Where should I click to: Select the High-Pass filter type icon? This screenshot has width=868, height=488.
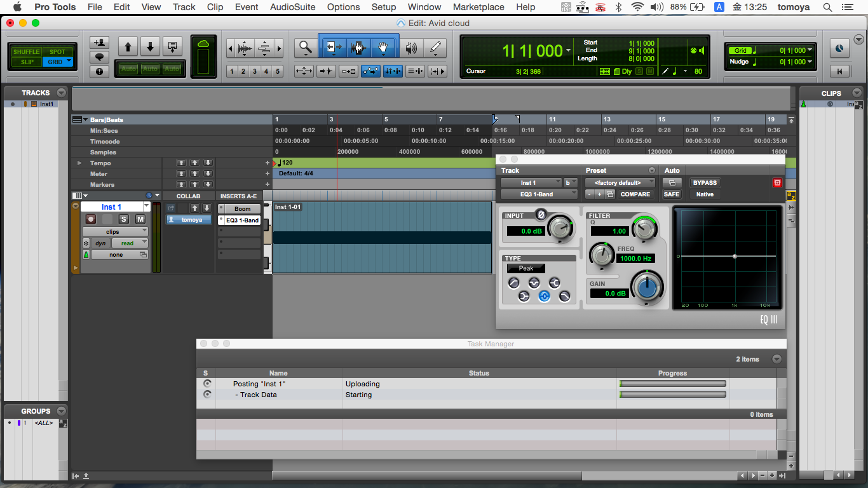[513, 283]
